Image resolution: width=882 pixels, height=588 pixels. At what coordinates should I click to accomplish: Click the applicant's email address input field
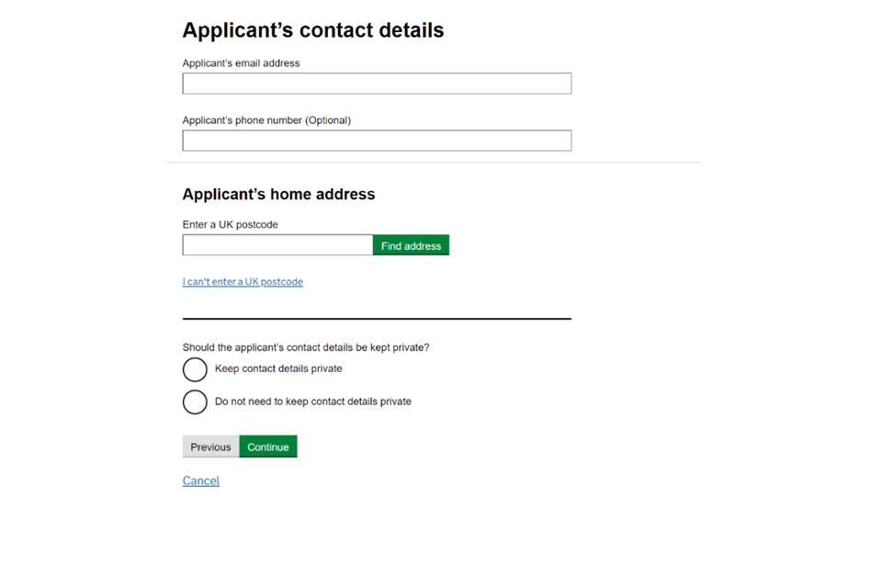point(377,84)
